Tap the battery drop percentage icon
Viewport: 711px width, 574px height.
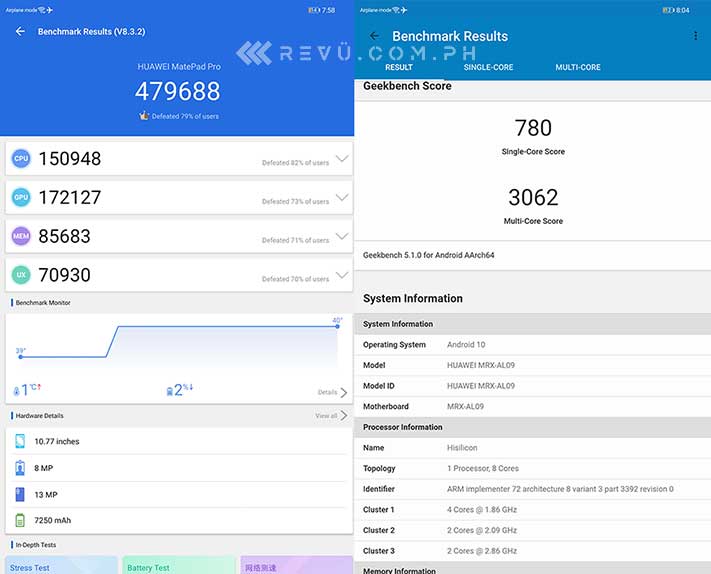(170, 391)
